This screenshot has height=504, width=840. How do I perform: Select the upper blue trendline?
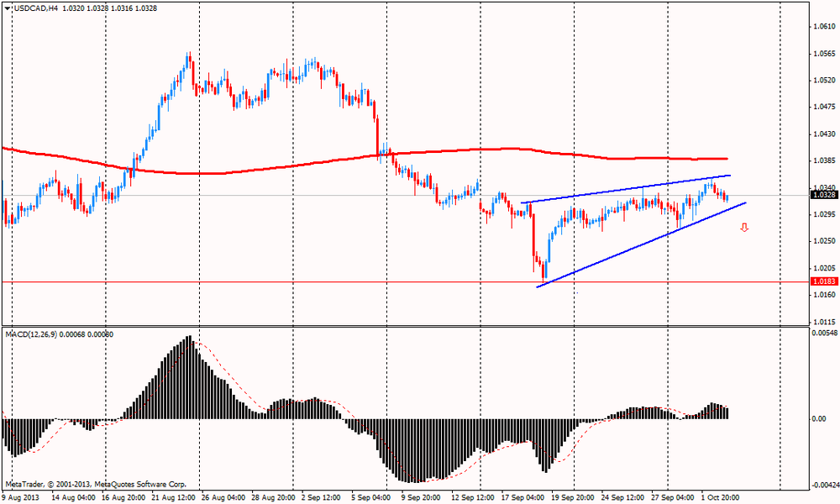(x=626, y=188)
